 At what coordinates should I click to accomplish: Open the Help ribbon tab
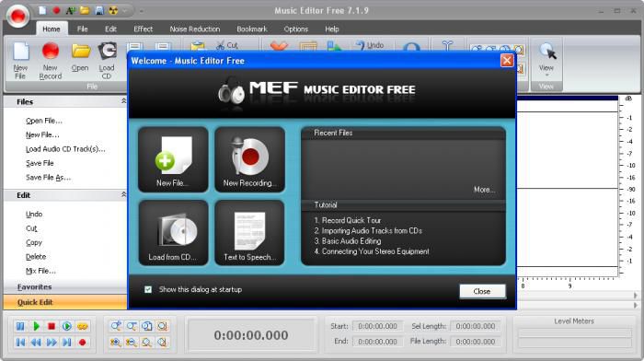pyautogui.click(x=332, y=29)
